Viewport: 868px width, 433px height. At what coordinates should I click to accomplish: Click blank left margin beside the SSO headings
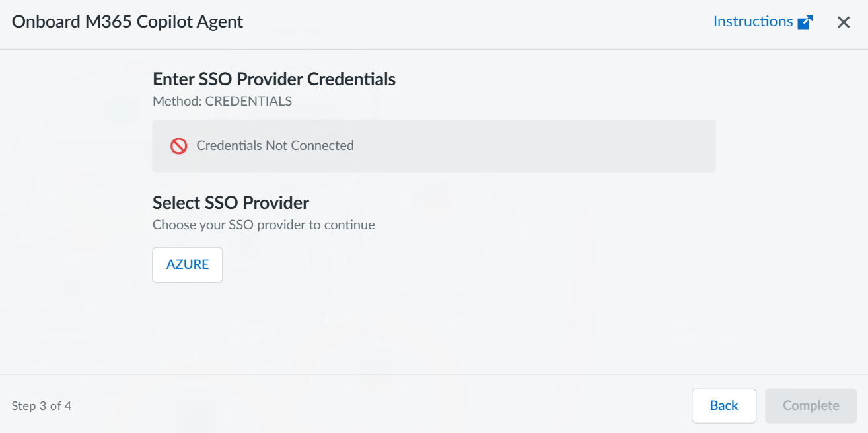(x=73, y=198)
